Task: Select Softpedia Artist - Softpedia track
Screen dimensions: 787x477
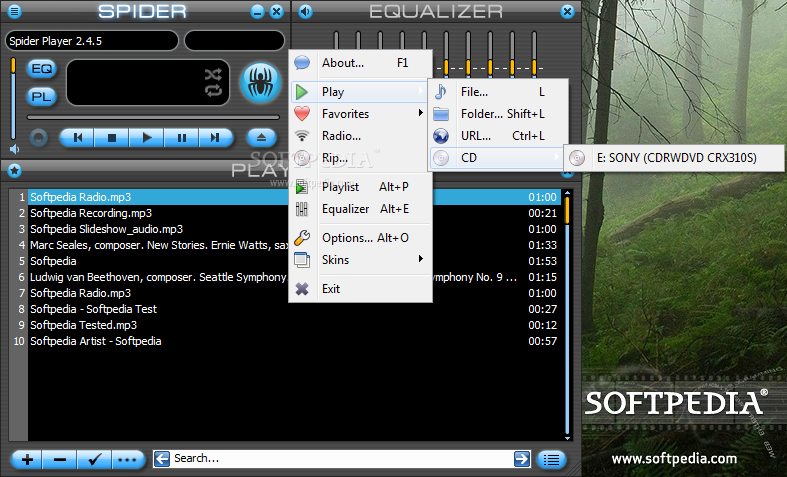Action: click(294, 341)
